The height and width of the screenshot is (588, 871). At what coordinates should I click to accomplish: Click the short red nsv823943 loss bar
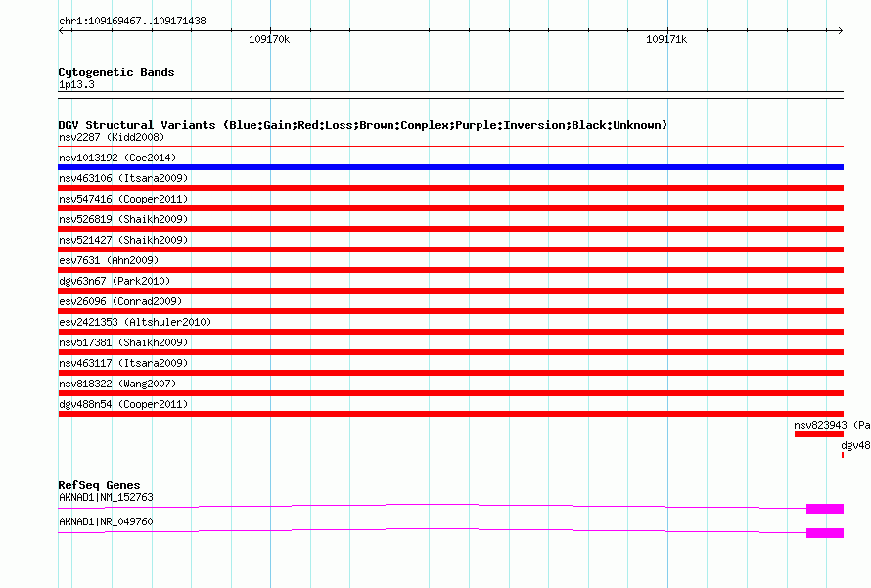click(819, 434)
